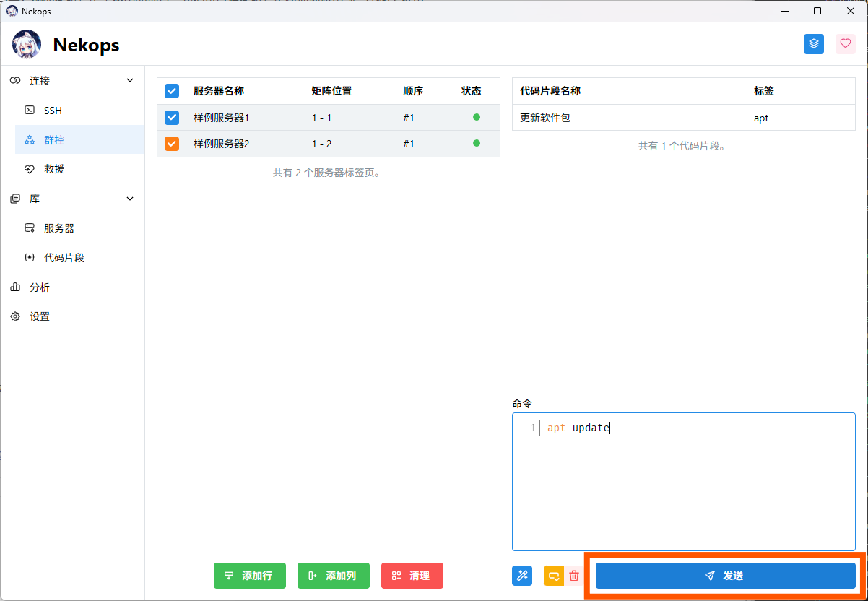Click the green 添加行 button

250,576
